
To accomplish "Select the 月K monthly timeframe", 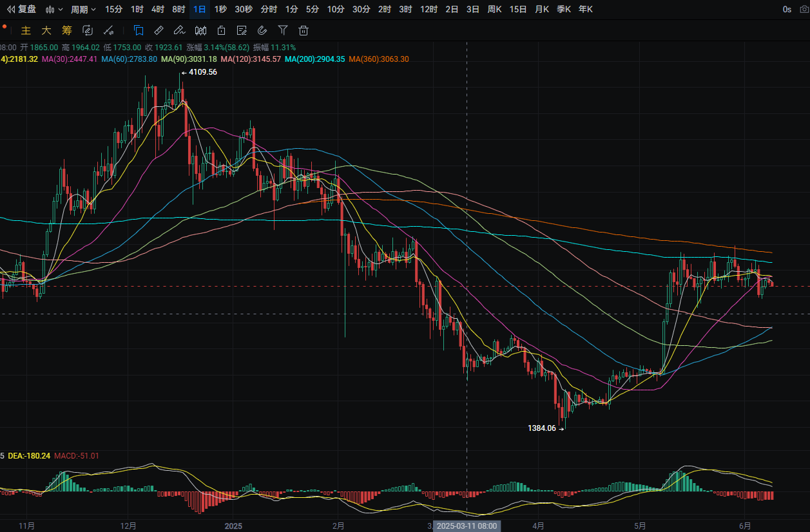I will pos(542,9).
